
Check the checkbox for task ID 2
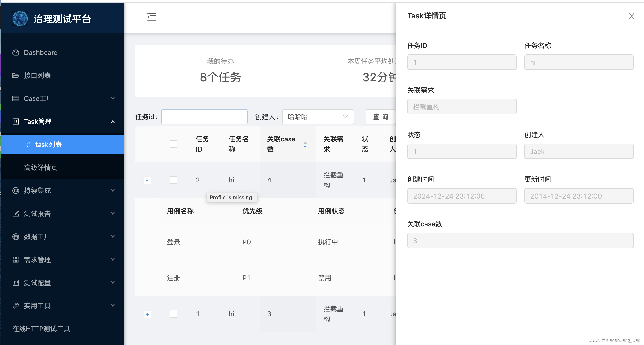173,180
